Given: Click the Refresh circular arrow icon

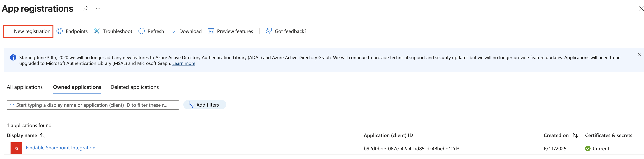Looking at the screenshot, I should click(142, 31).
